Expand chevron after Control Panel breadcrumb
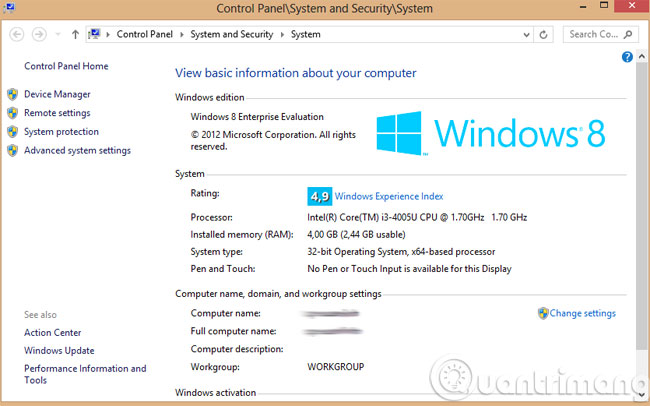Image resolution: width=650 pixels, height=406 pixels. coord(182,34)
